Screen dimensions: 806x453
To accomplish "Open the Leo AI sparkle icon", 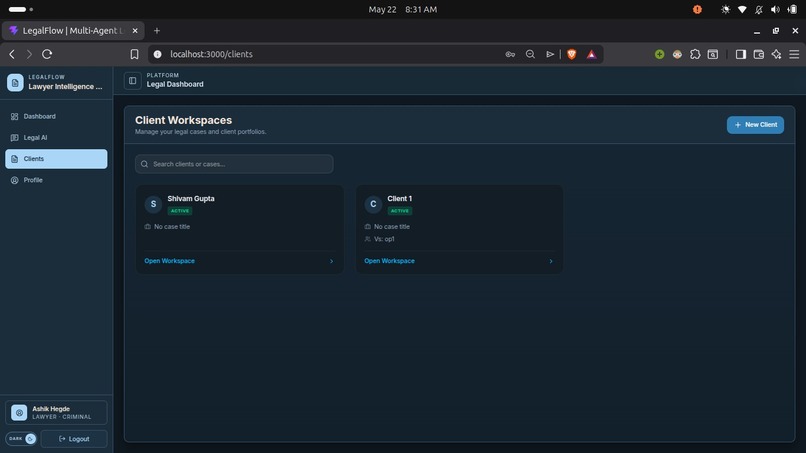I will pos(776,54).
